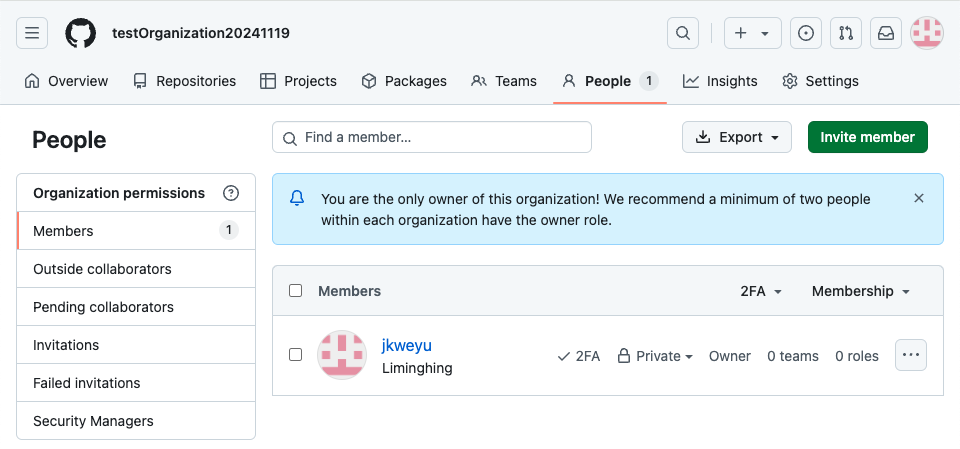Dismiss the only-owner notice banner
Image resolution: width=960 pixels, height=449 pixels.
(919, 198)
